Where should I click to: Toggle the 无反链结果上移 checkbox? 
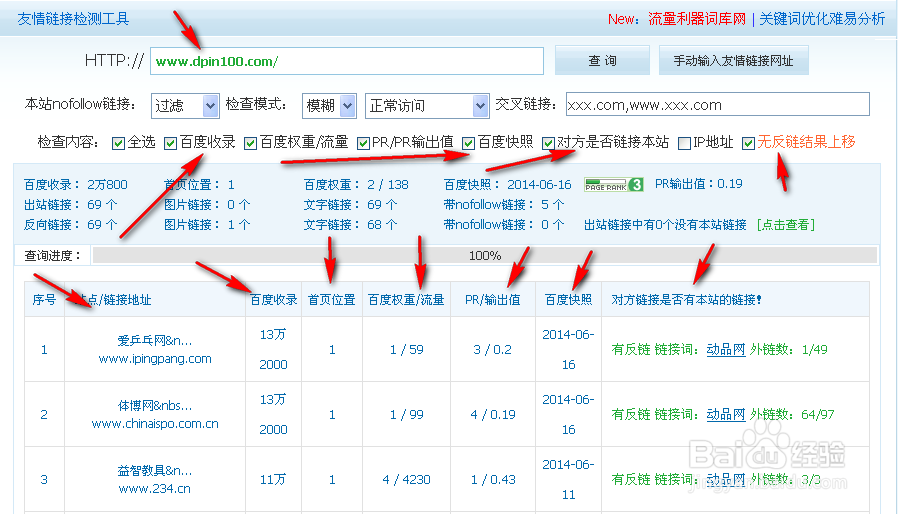[749, 143]
